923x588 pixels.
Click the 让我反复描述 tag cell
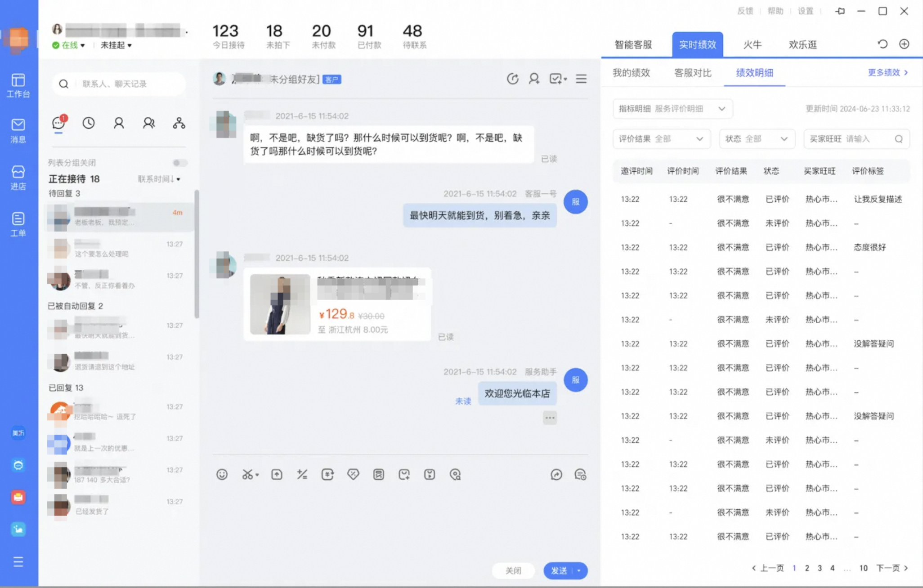pyautogui.click(x=878, y=199)
